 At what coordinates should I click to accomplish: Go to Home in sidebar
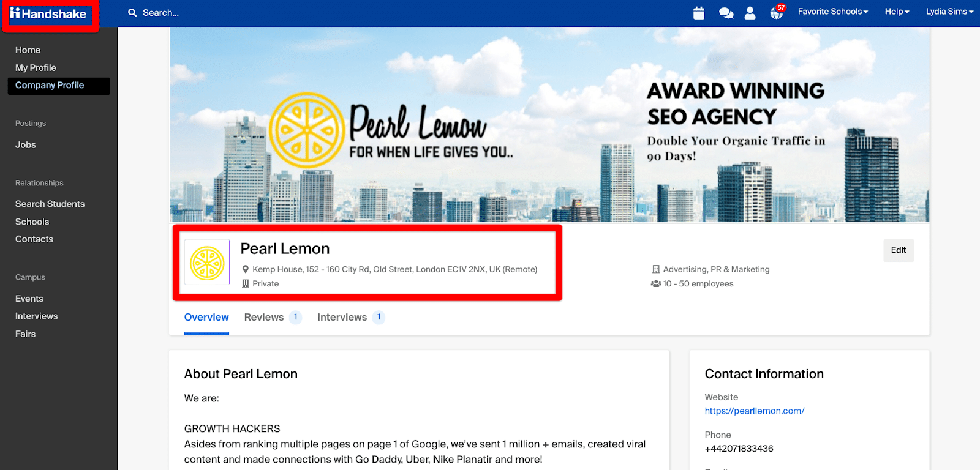pos(28,50)
